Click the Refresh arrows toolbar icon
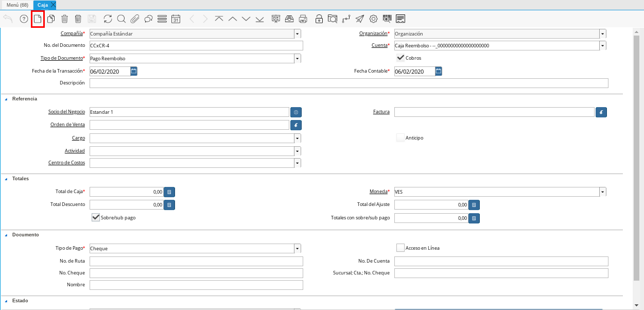The height and width of the screenshot is (310, 644). point(108,19)
